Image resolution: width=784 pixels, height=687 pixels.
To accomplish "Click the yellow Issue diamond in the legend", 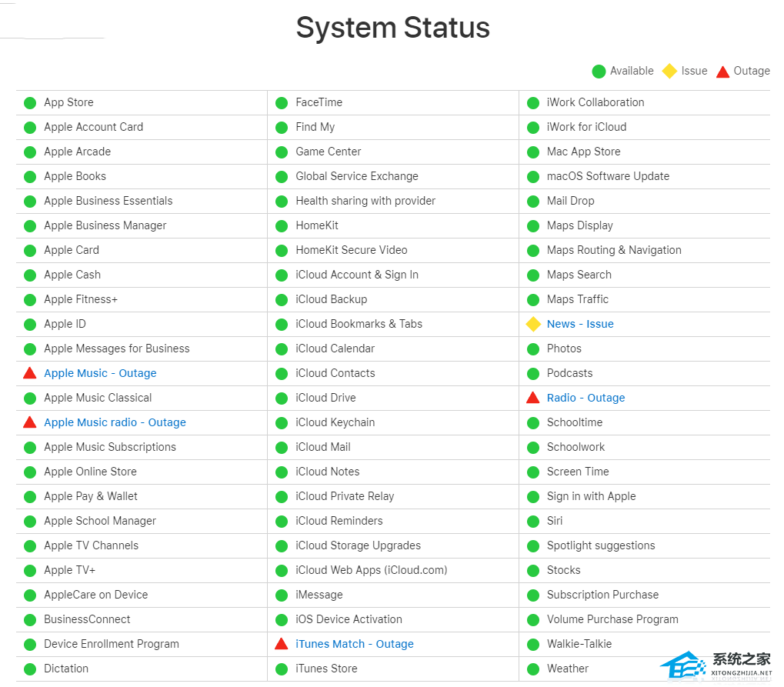I will coord(669,71).
